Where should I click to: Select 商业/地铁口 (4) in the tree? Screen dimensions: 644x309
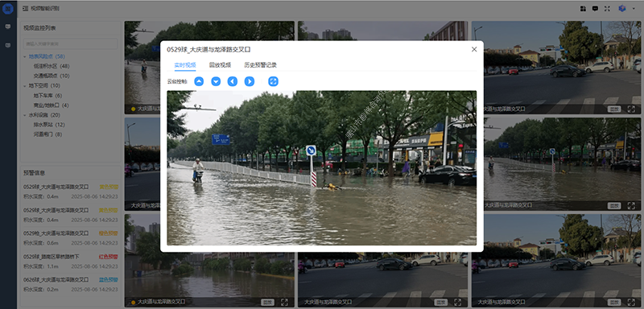(x=51, y=105)
